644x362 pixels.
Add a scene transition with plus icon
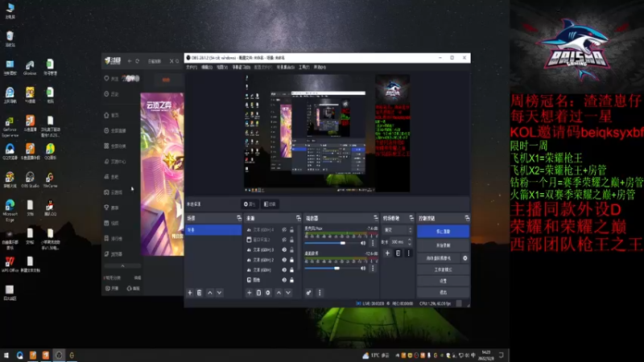387,253
